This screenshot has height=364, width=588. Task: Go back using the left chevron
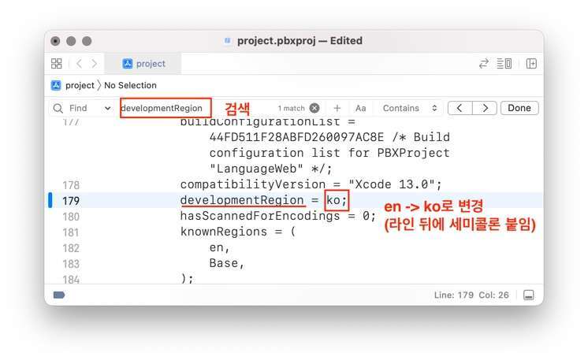pos(80,64)
